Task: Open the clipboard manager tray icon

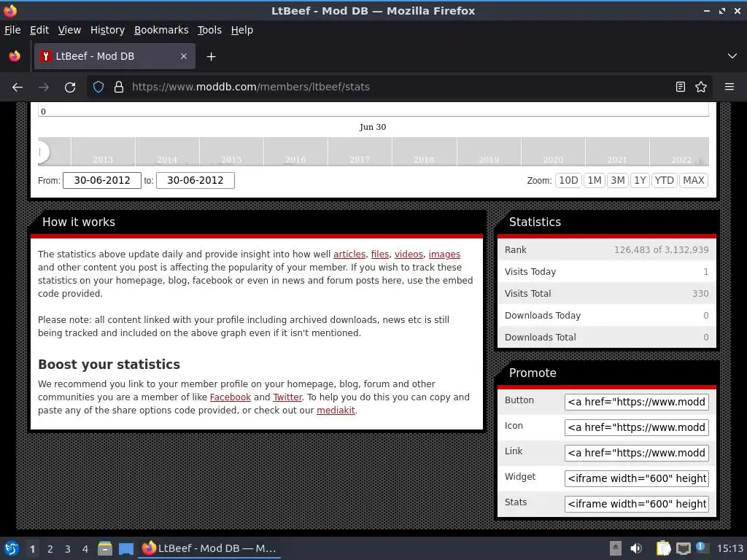Action: tap(663, 548)
